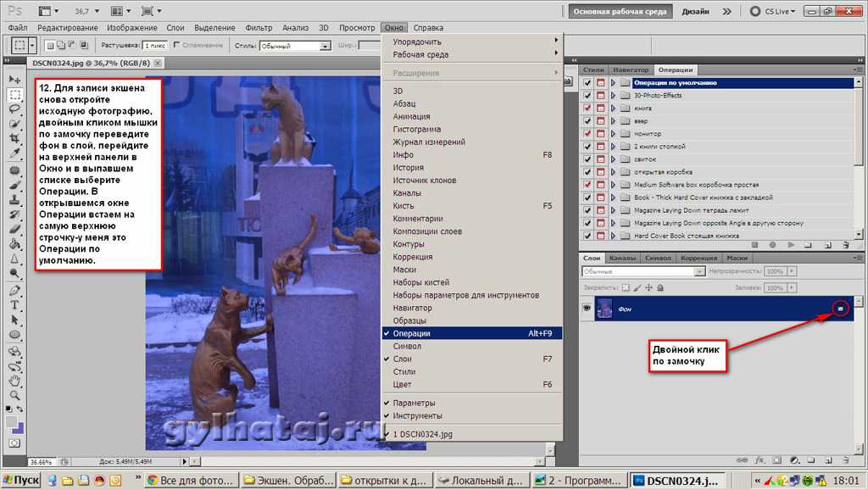Click the Фон layer thumbnail

[605, 309]
